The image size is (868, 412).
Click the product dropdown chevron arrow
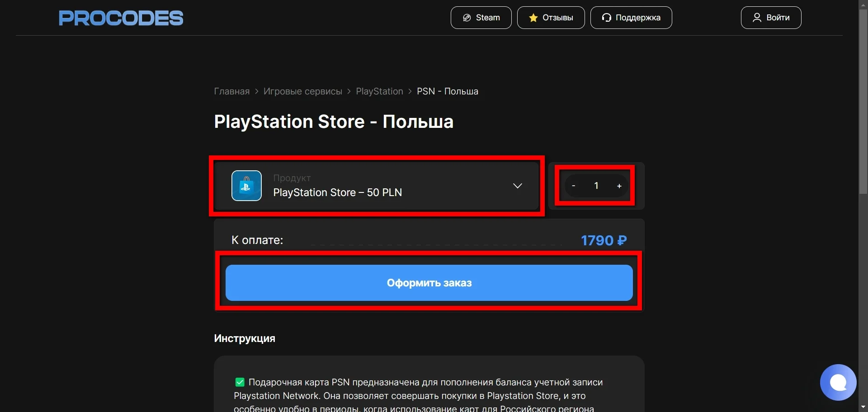[x=518, y=186]
